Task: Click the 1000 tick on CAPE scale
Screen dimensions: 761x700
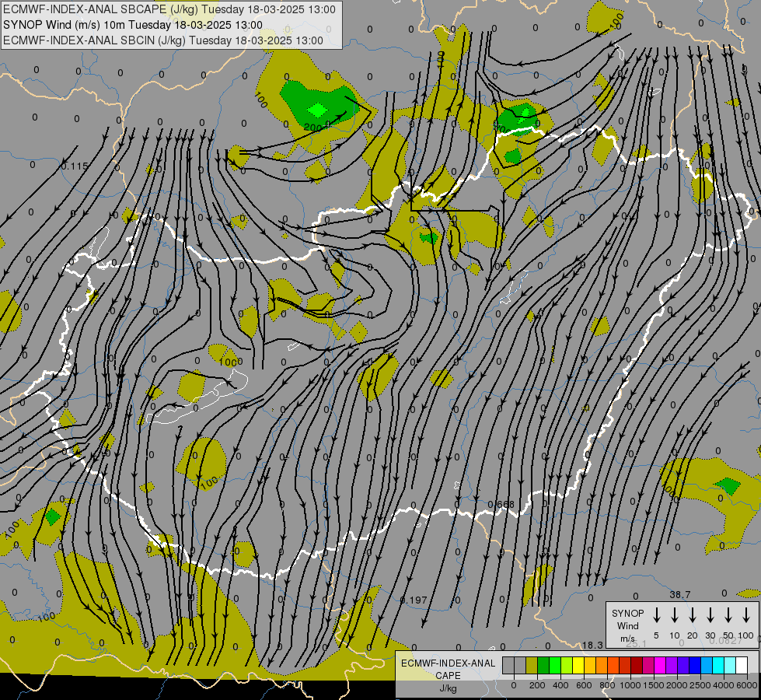Action: (x=630, y=685)
